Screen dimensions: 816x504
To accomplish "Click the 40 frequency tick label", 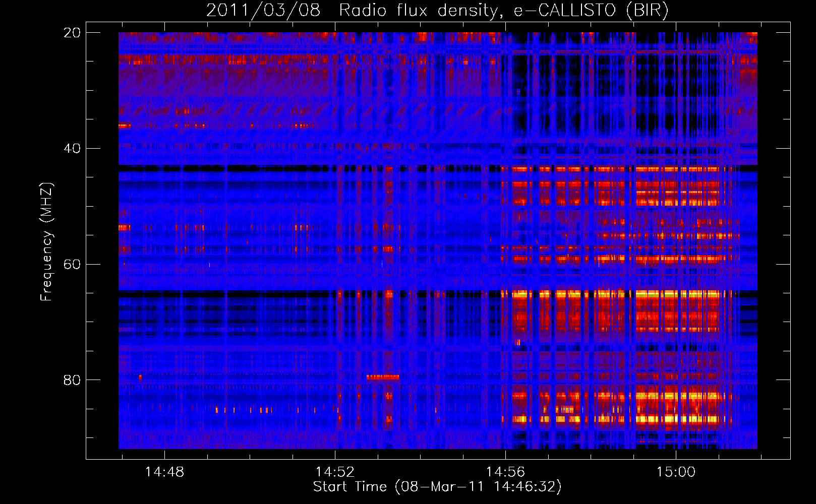I will click(x=72, y=149).
